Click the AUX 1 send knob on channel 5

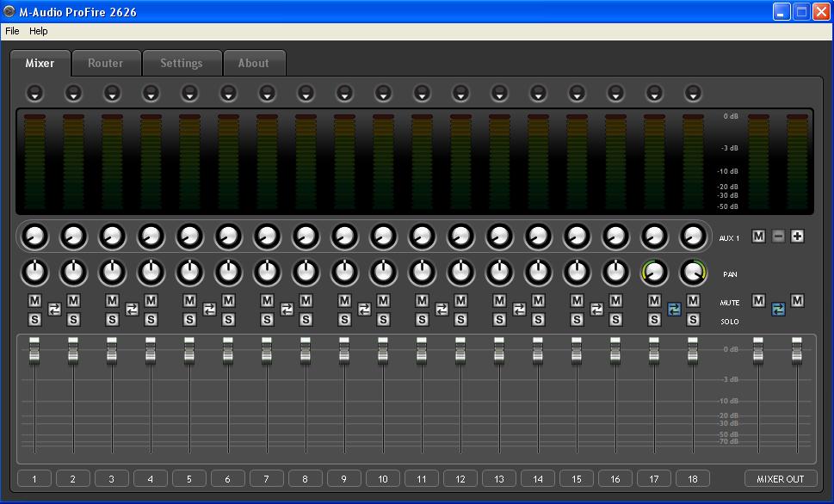click(x=189, y=236)
